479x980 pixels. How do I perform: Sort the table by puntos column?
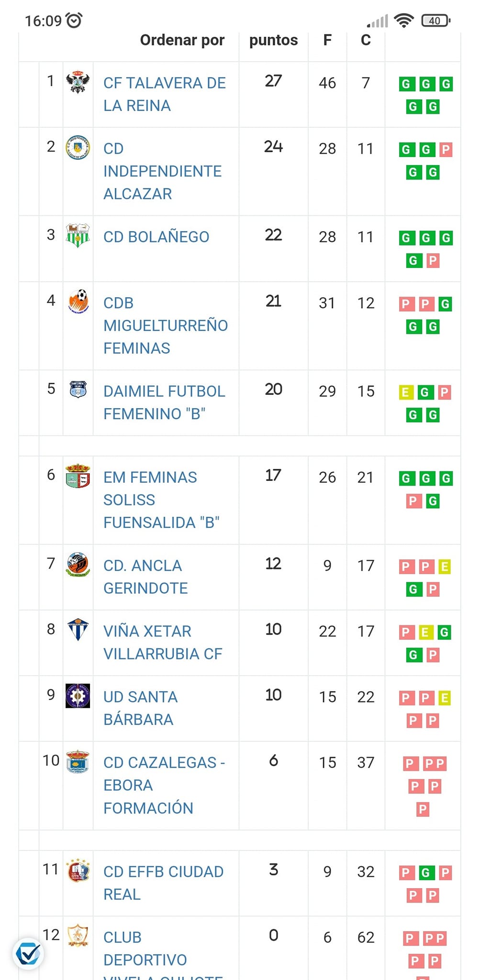pos(273,40)
